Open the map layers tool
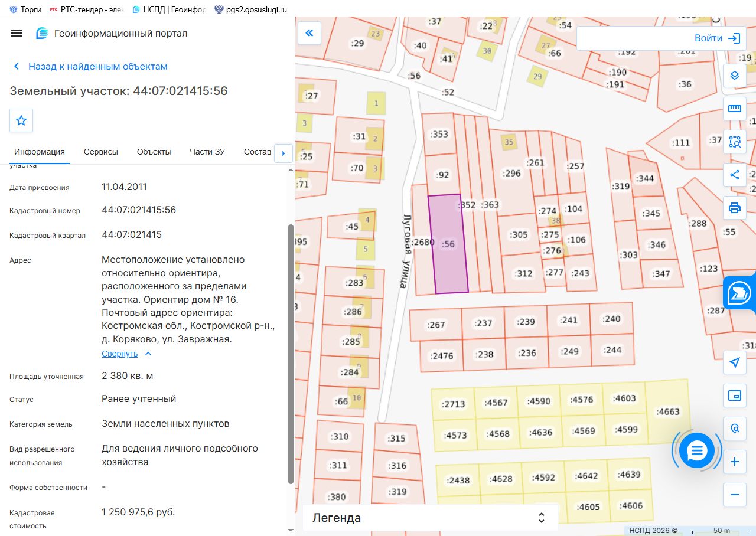The image size is (756, 536). tap(735, 76)
